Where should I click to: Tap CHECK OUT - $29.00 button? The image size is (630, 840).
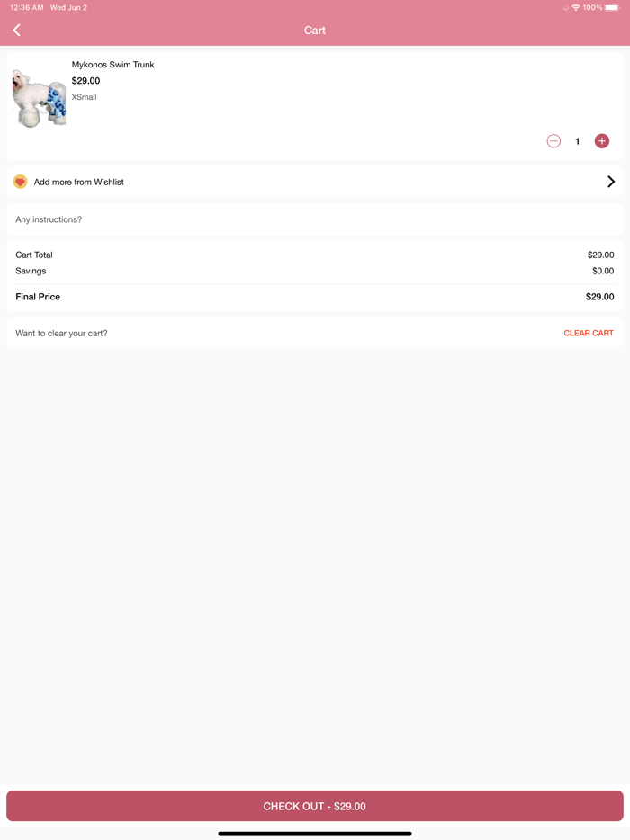pos(315,806)
